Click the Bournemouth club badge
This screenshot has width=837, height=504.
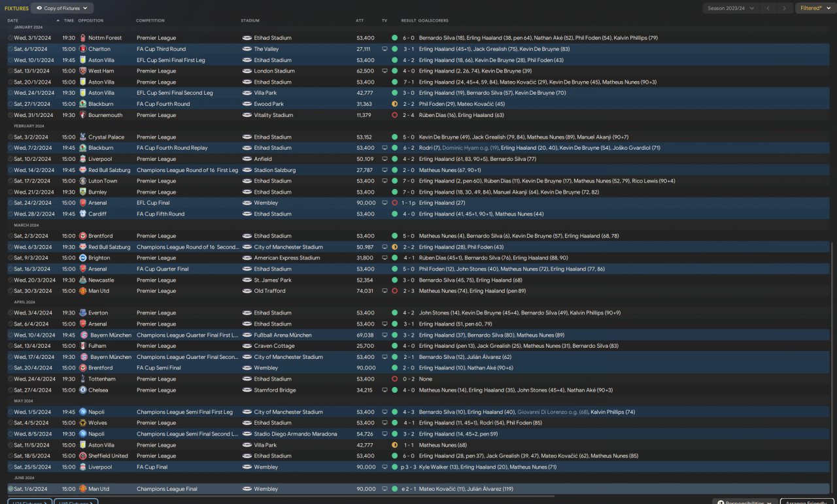[x=82, y=115]
